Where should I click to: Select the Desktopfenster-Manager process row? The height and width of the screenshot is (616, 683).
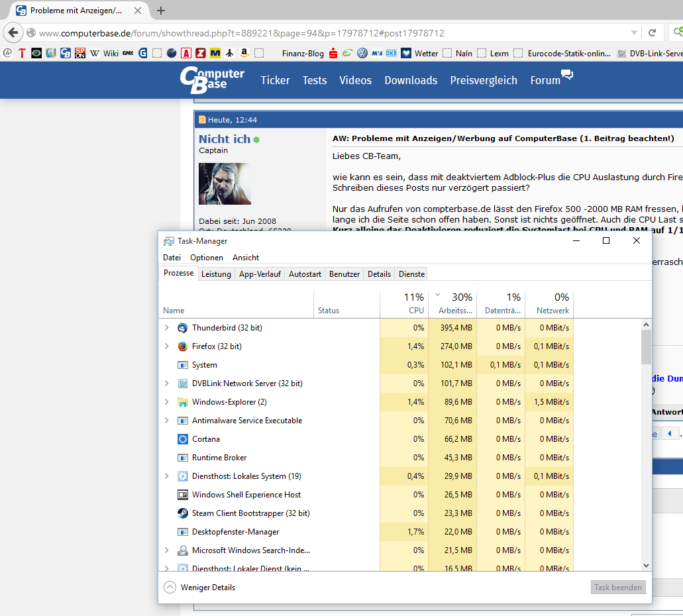(366, 531)
